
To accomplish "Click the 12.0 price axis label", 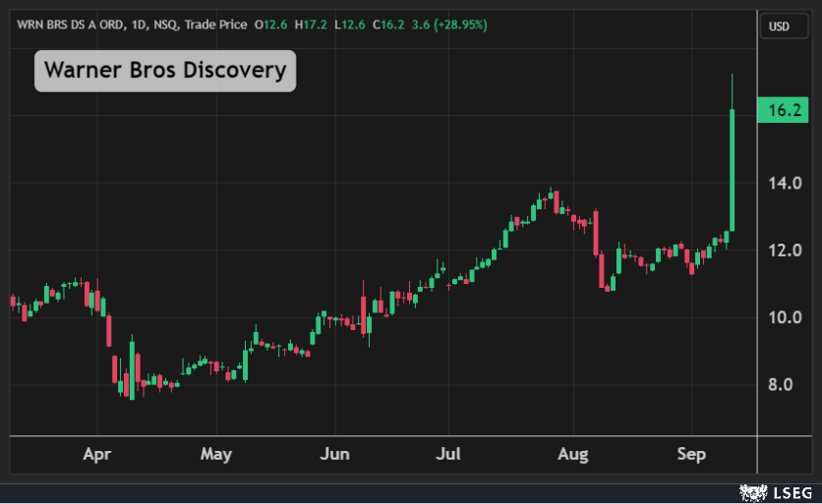I will (x=784, y=251).
